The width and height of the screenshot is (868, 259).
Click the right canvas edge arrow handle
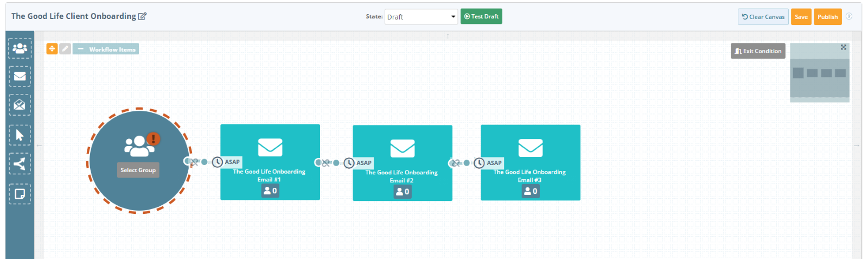[x=857, y=146]
